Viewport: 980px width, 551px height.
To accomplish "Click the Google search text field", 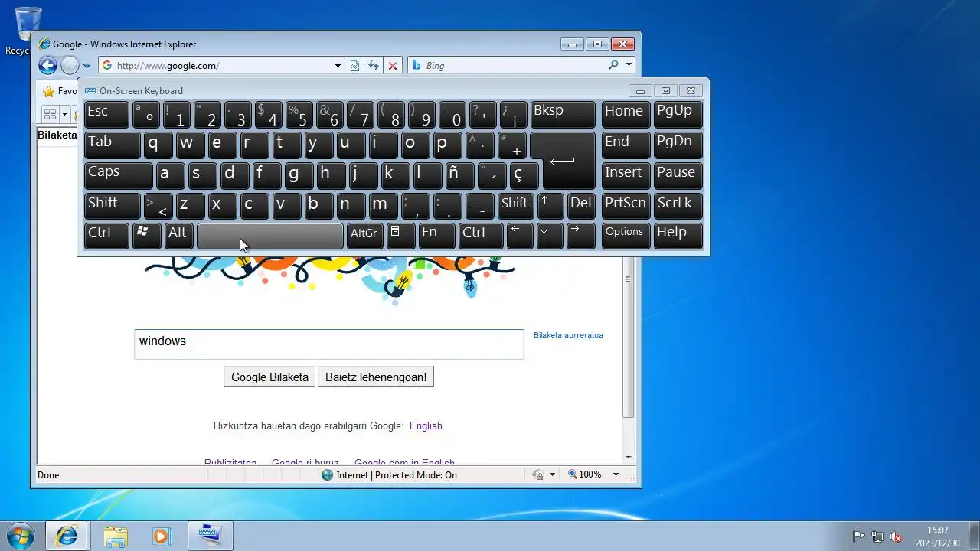I will click(329, 344).
